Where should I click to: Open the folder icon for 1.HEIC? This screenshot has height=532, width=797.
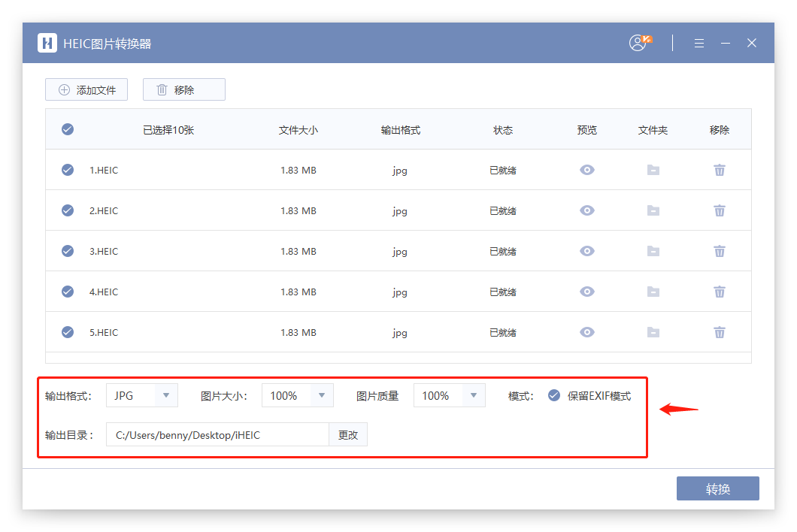[x=653, y=170]
